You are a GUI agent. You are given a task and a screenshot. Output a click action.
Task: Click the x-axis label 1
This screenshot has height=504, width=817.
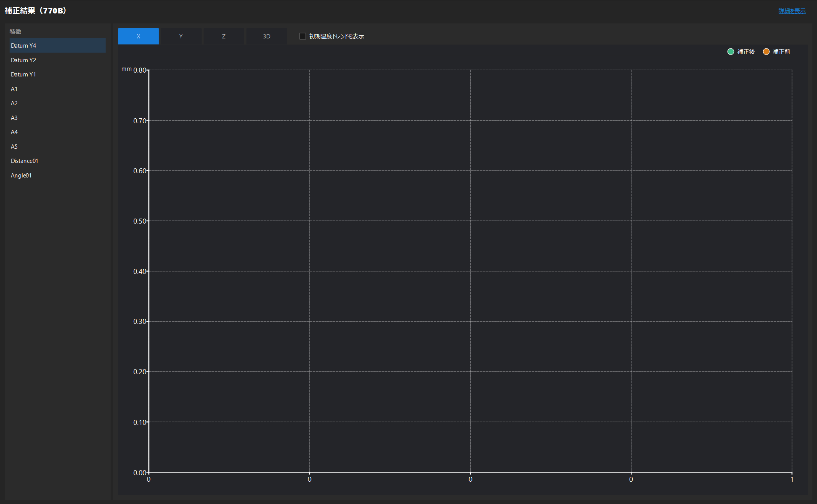(792, 479)
